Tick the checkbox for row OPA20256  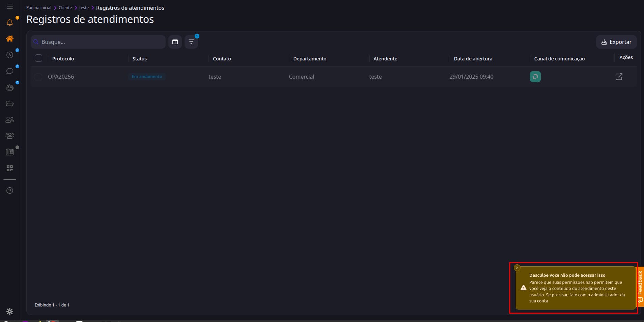pyautogui.click(x=38, y=77)
